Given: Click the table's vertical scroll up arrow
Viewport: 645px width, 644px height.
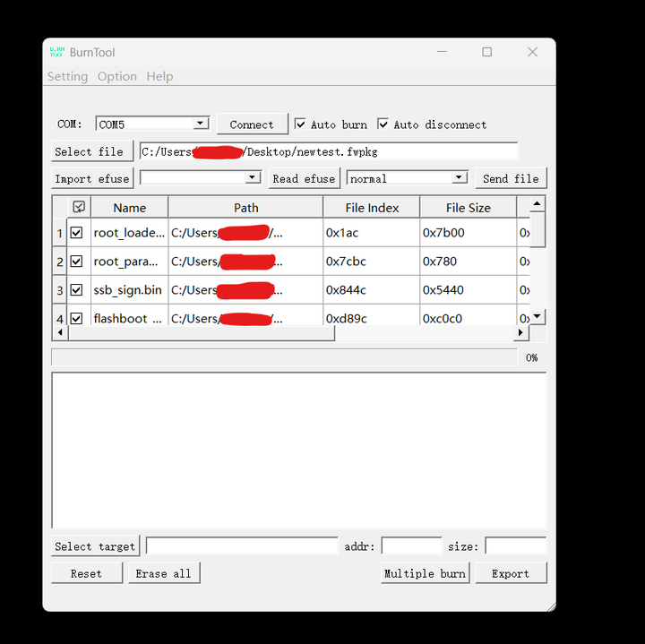Looking at the screenshot, I should (x=537, y=204).
